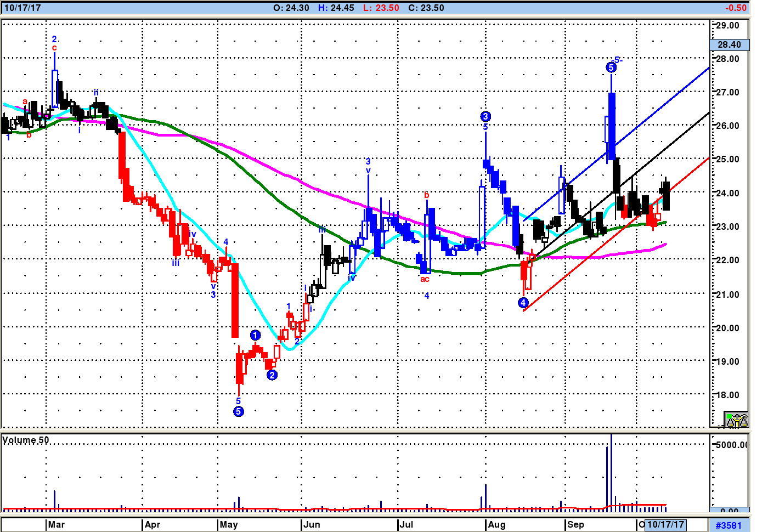Select circled wave 3 marker at August high
Screen dimensions: 768x532
point(485,116)
